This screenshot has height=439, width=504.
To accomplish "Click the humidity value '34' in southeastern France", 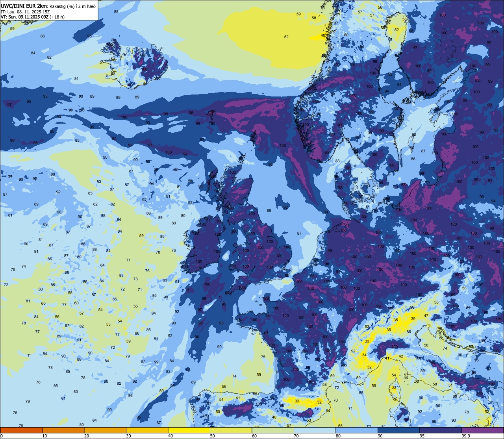I will click(365, 355).
